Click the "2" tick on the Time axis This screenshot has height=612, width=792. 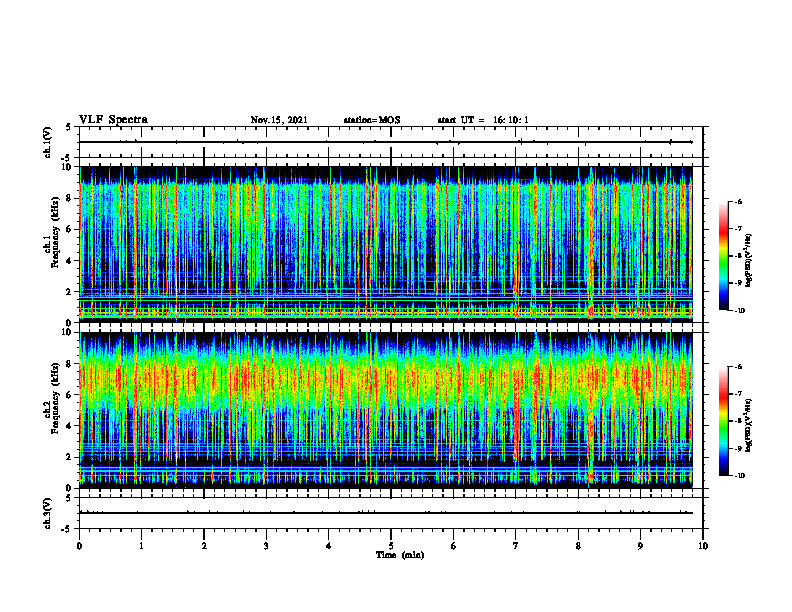coord(204,546)
